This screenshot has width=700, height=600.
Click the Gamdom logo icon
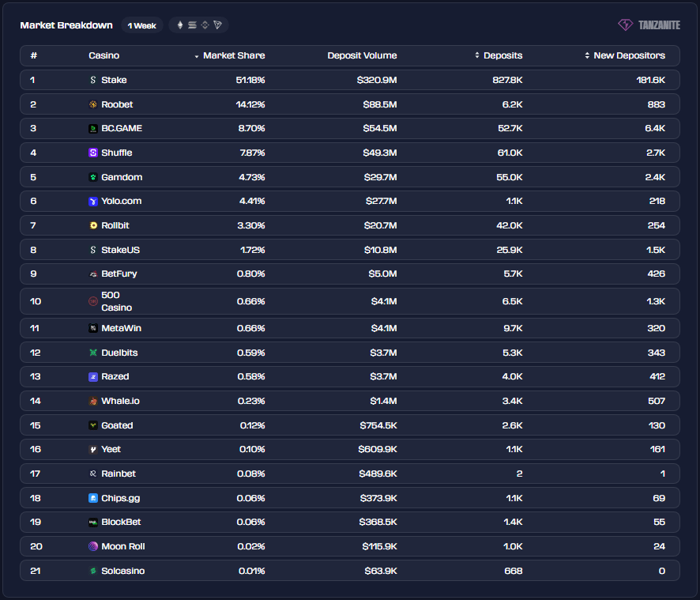[93, 177]
